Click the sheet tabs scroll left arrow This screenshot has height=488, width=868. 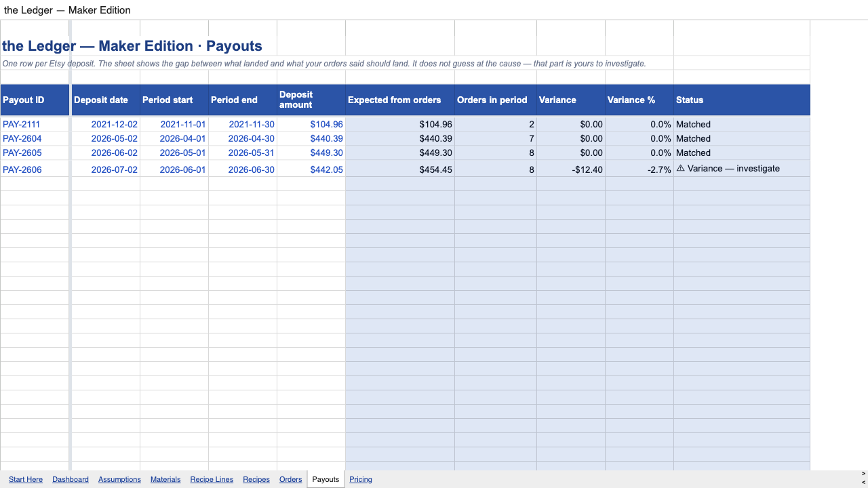tap(863, 483)
